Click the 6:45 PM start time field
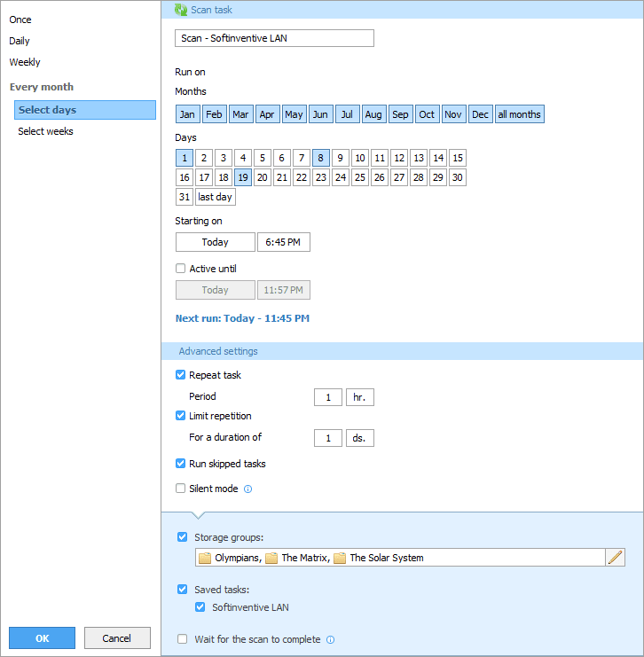This screenshot has width=644, height=657. (x=284, y=242)
